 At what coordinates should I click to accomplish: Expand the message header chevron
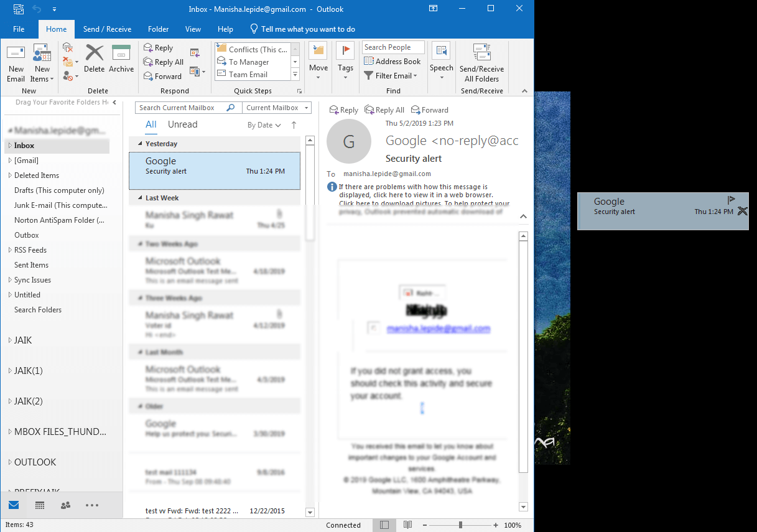pos(523,217)
